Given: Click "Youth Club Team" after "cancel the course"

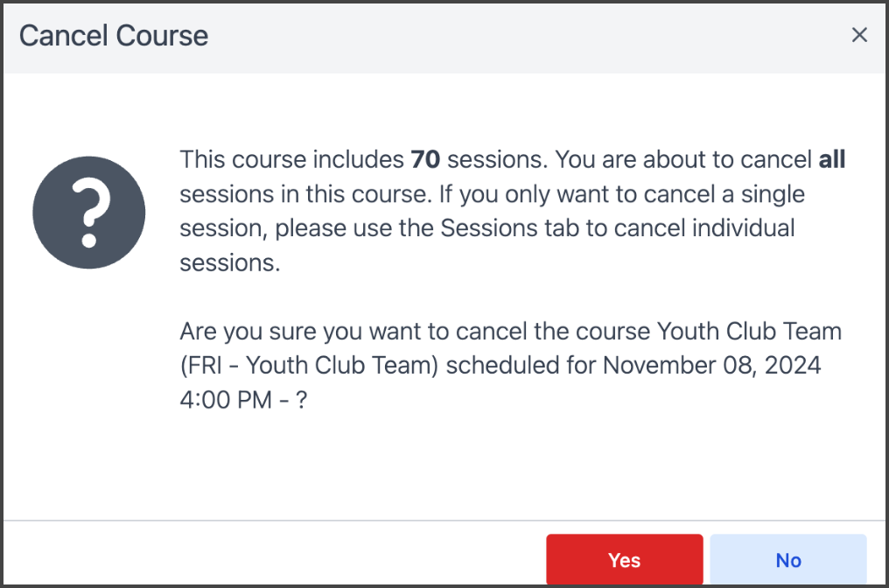Looking at the screenshot, I should (x=749, y=332).
